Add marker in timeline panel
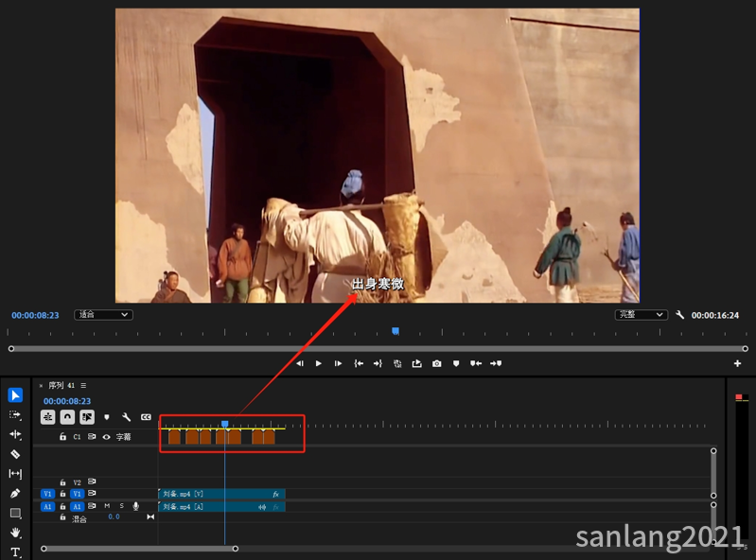Image resolution: width=756 pixels, height=560 pixels. (x=107, y=417)
